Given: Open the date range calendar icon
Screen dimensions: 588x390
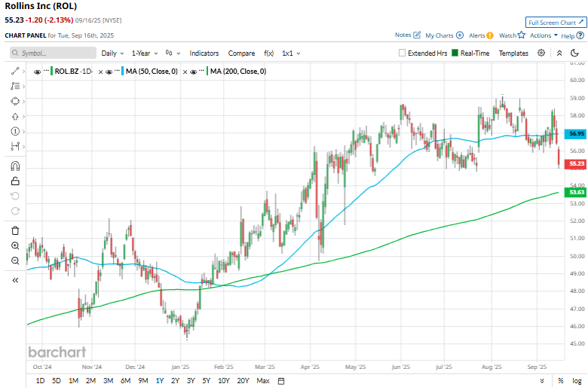Looking at the screenshot, I should coord(281,381).
